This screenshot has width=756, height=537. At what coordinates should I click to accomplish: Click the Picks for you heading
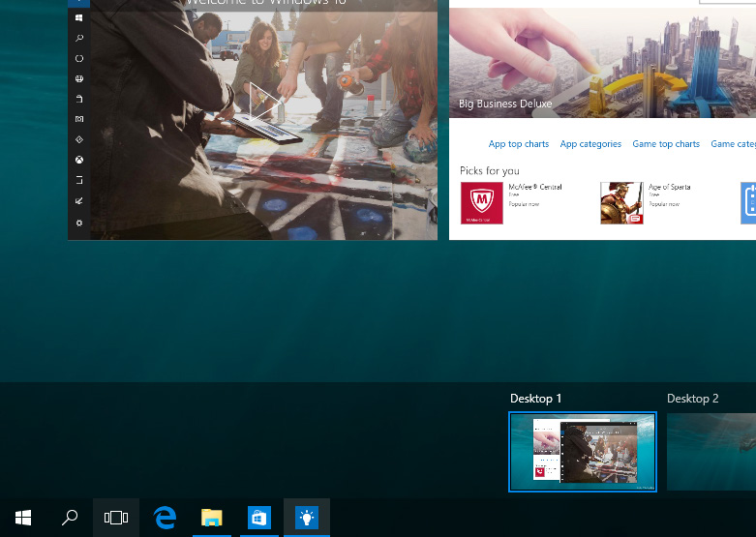490,170
